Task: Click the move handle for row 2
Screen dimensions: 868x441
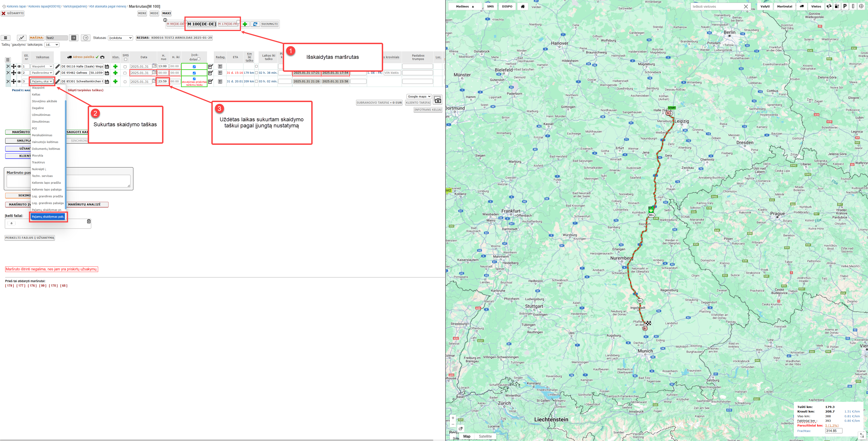Action: (14, 73)
